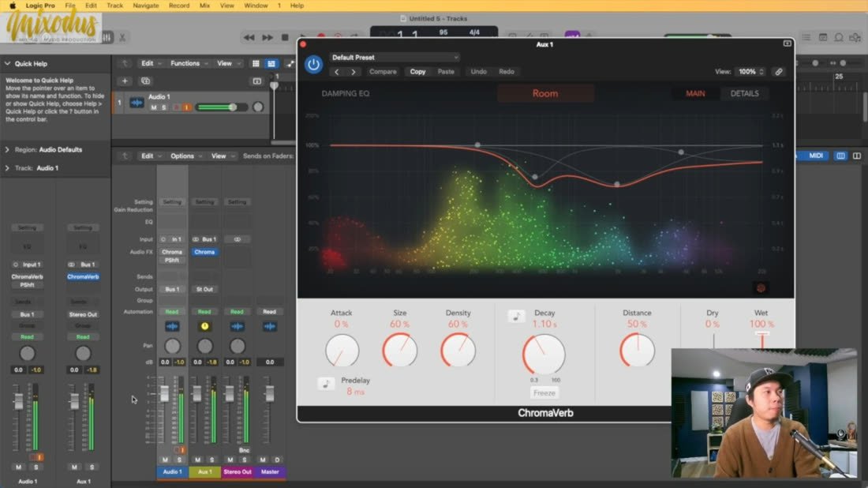Click the Audio 1 track waveform icon
Viewport: 868px width, 488px height.
pos(137,103)
